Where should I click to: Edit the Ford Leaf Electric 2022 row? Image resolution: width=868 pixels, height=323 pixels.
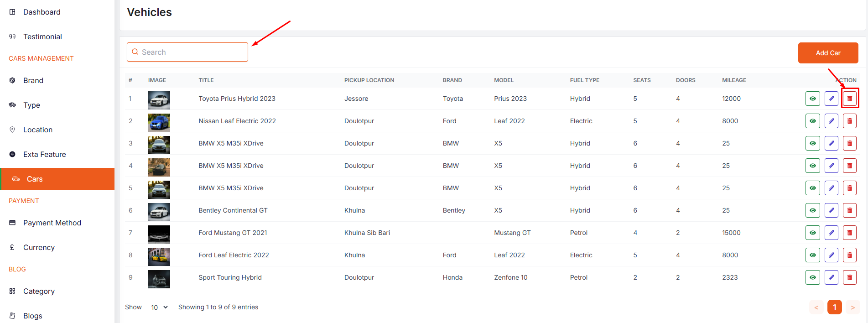[831, 255]
